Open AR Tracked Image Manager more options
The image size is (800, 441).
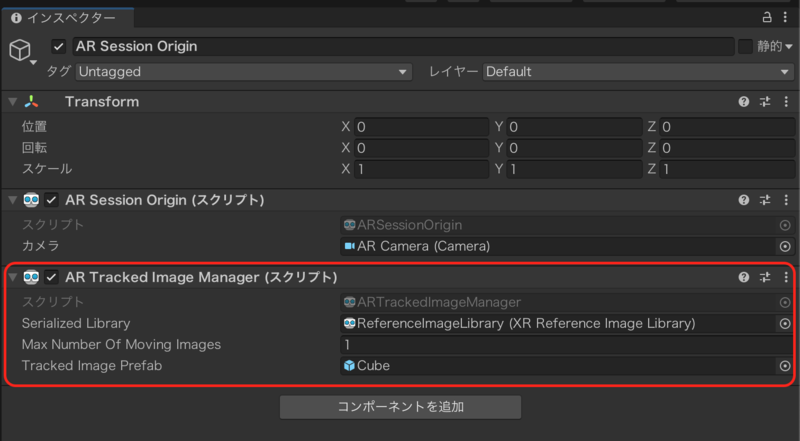pos(786,277)
